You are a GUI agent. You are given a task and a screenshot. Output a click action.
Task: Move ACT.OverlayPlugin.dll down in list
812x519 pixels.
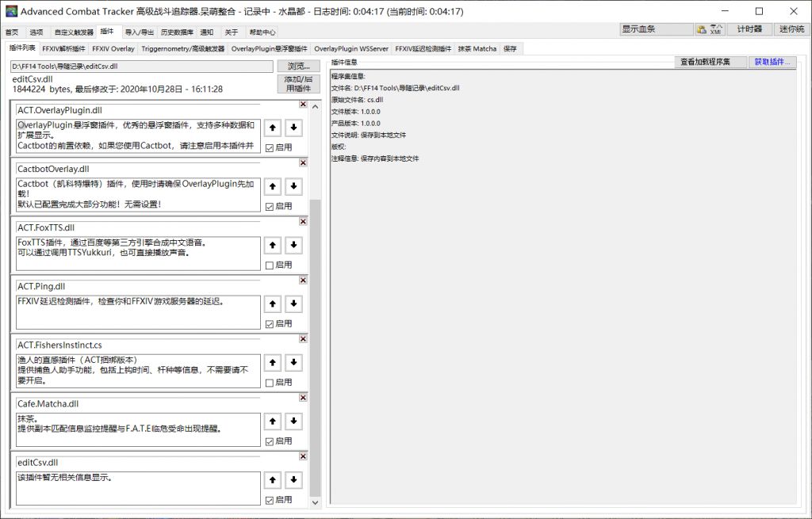(x=293, y=128)
